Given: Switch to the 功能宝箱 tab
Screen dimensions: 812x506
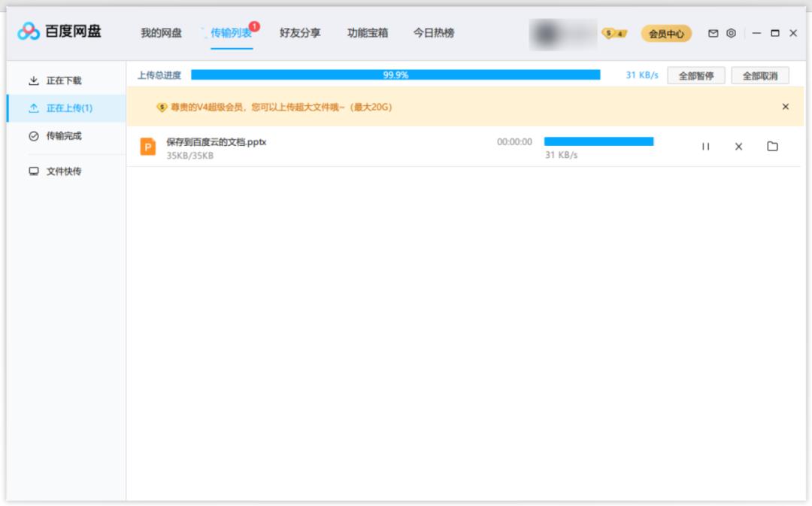Looking at the screenshot, I should click(369, 33).
